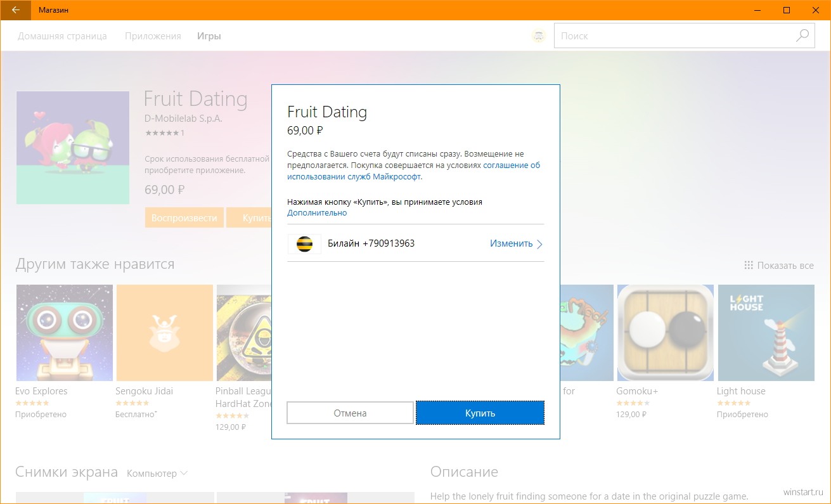Click the Evo Explores star rating
This screenshot has width=831, height=504.
click(32, 403)
